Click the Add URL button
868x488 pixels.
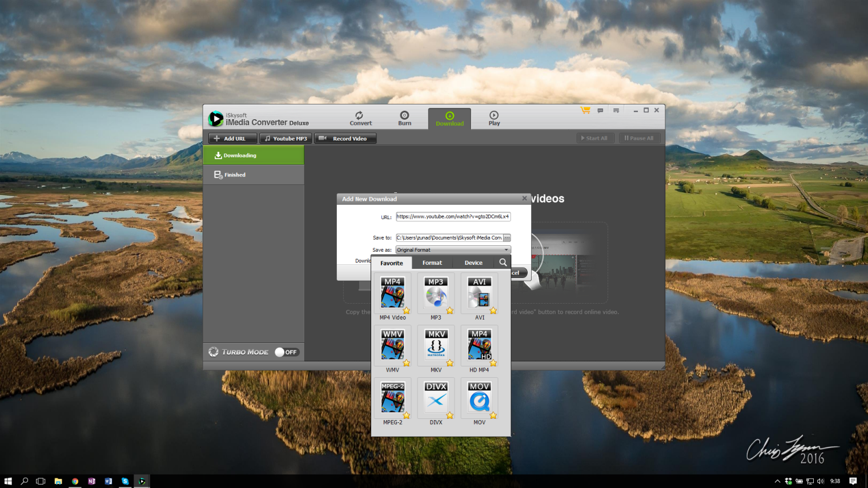[232, 138]
